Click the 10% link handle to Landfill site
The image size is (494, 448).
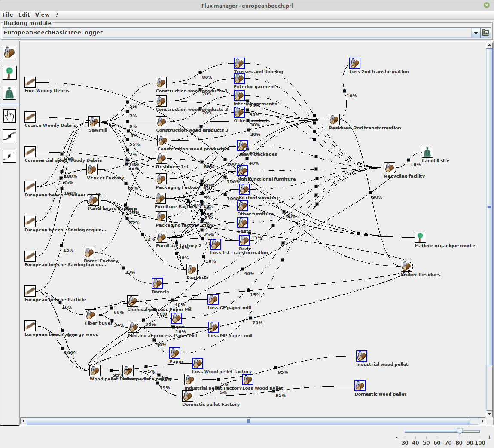point(409,160)
